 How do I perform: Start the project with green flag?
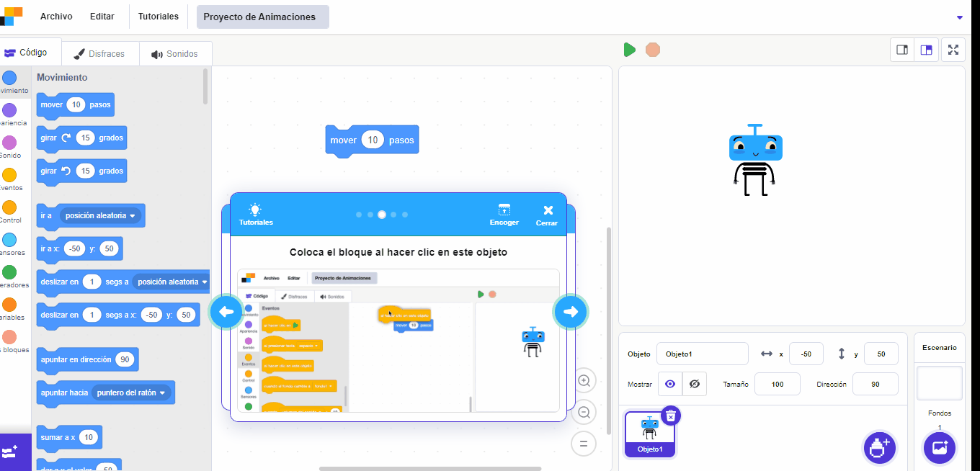pyautogui.click(x=629, y=50)
